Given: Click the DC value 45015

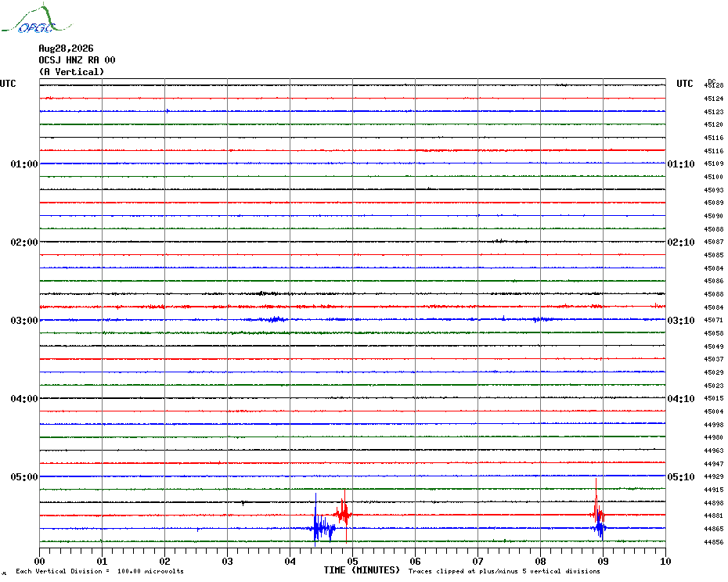Looking at the screenshot, I should point(714,398).
